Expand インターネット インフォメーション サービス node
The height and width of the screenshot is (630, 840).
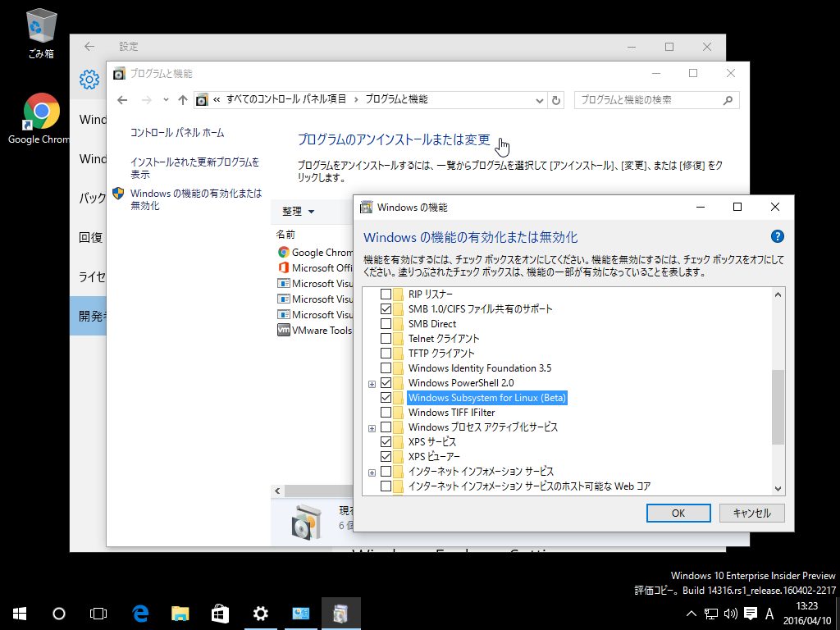372,472
